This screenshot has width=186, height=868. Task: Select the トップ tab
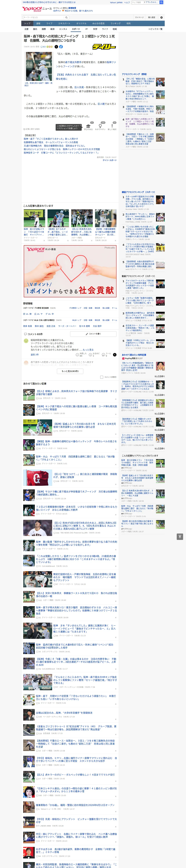tap(27, 24)
